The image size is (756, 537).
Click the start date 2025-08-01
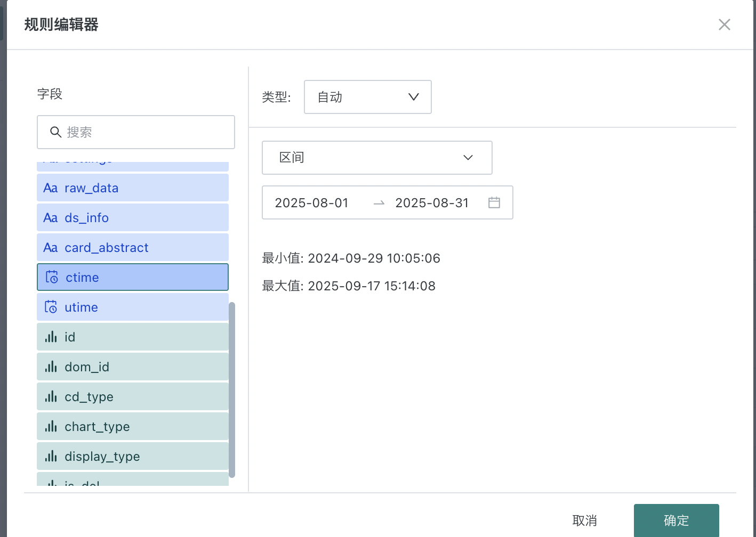click(x=312, y=203)
